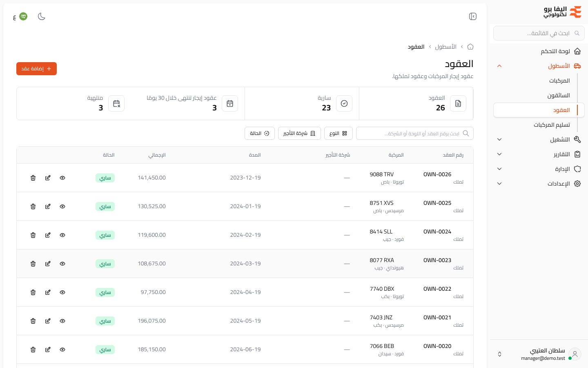Delete contract OWN-0025 with the trash icon
The height and width of the screenshot is (368, 588).
(x=33, y=206)
